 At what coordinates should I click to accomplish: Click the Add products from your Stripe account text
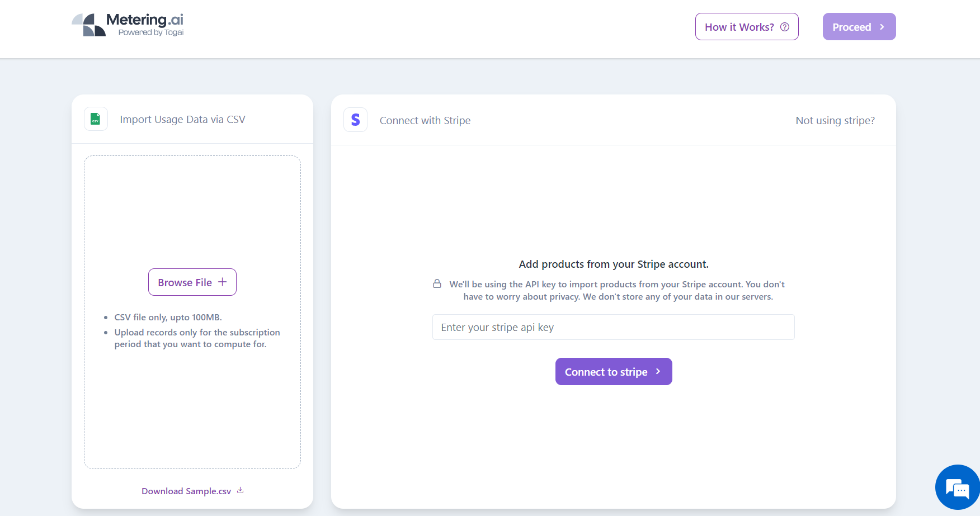pyautogui.click(x=614, y=264)
